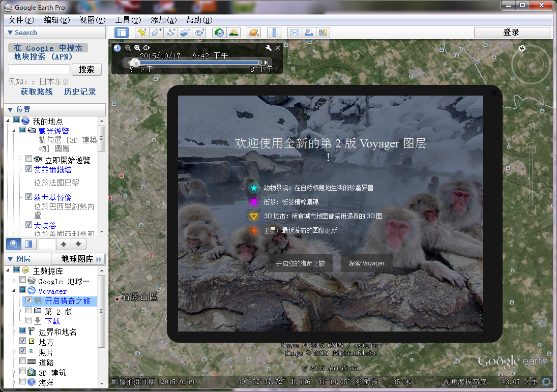Zoom in the time slider range
The height and width of the screenshot is (392, 557).
pyautogui.click(x=137, y=48)
